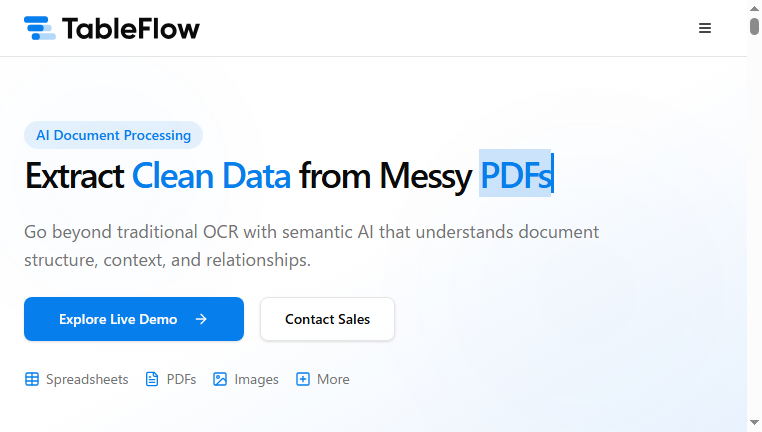Click the Images label
Image resolution: width=762 pixels, height=432 pixels.
pos(256,380)
